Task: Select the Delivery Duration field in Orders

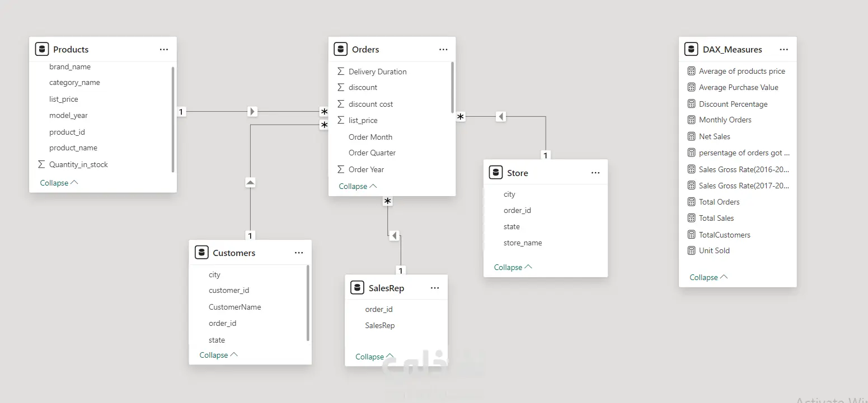Action: 377,72
